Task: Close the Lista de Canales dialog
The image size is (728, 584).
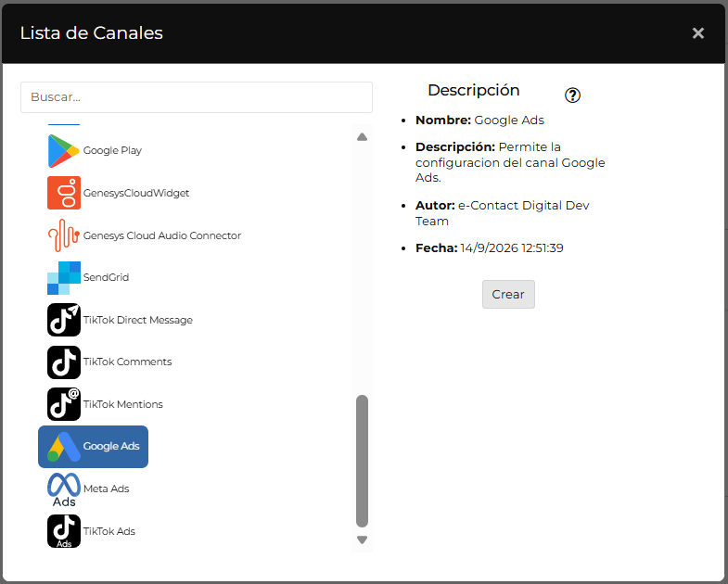Action: (697, 33)
